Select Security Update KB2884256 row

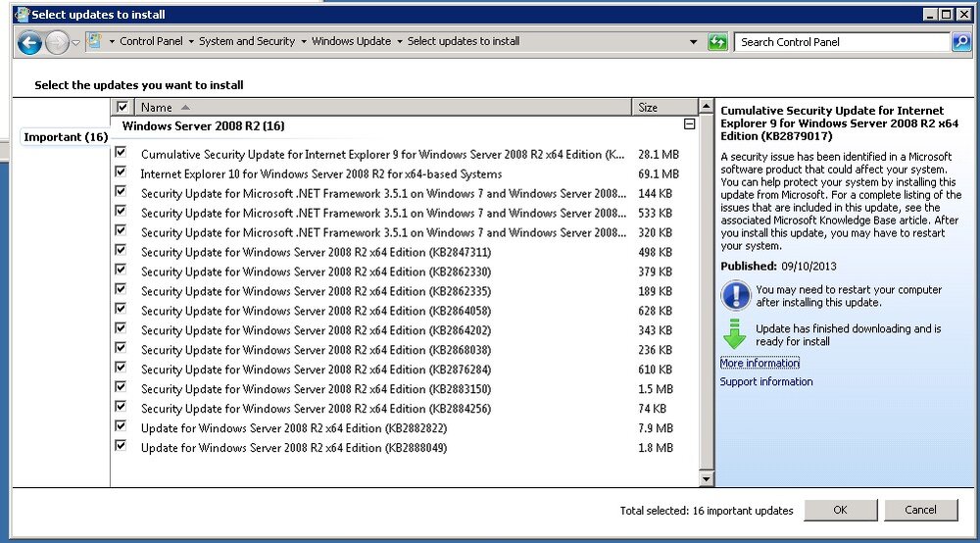[x=405, y=409]
